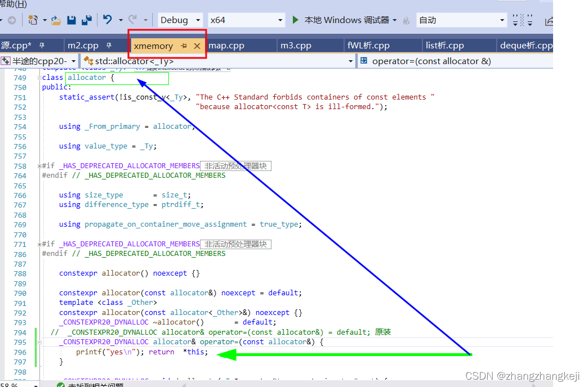Open the 自动 combo box

tap(461, 20)
